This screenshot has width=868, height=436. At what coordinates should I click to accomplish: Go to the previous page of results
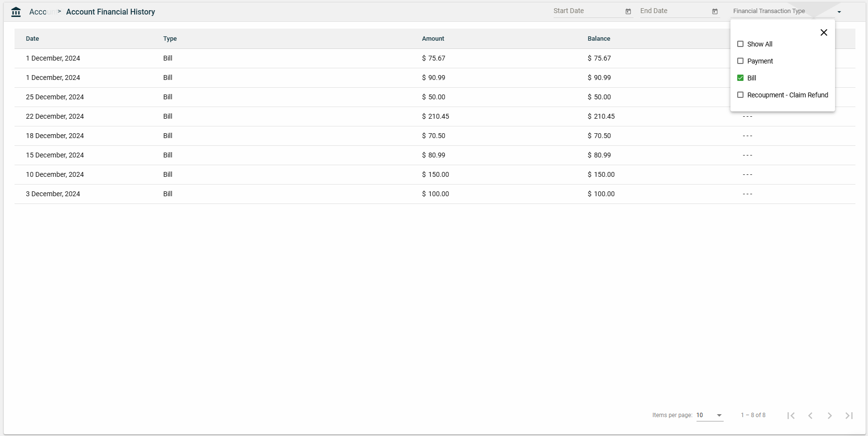pyautogui.click(x=810, y=416)
